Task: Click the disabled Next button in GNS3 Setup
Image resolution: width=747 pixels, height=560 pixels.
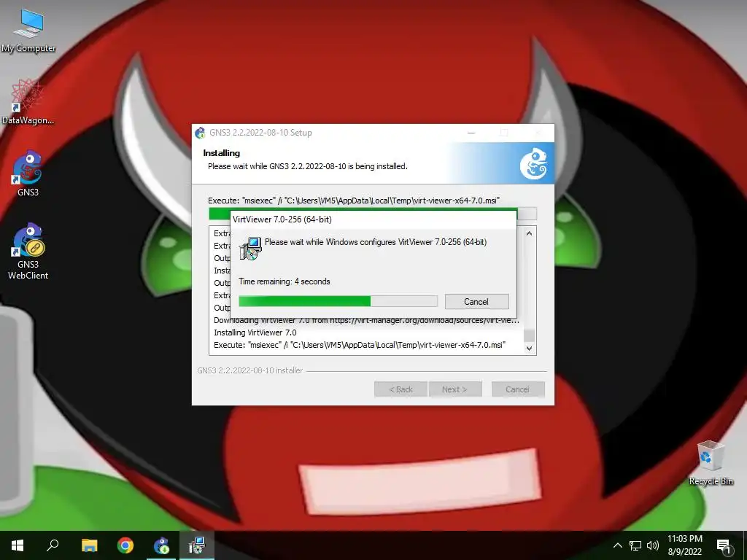Action: pos(455,389)
